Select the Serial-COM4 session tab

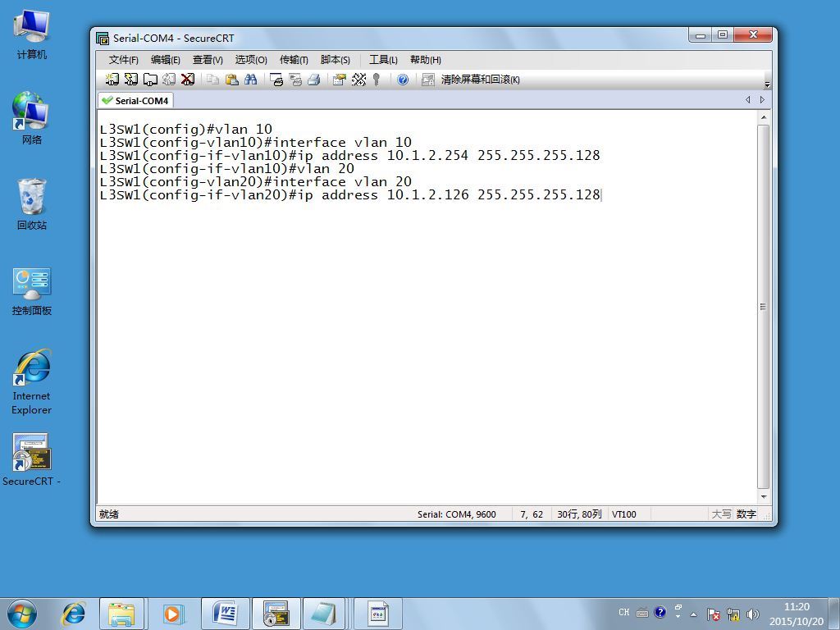click(135, 101)
